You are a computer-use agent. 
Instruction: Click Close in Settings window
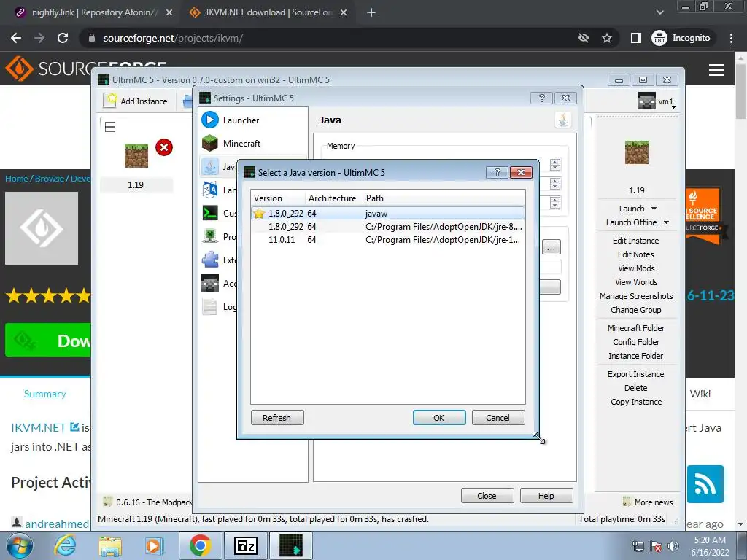click(487, 496)
